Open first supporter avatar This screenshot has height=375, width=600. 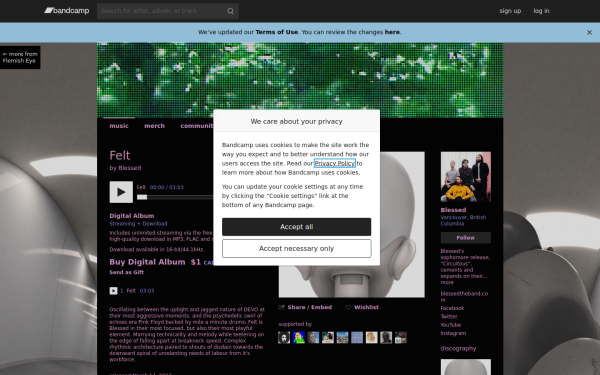(284, 338)
